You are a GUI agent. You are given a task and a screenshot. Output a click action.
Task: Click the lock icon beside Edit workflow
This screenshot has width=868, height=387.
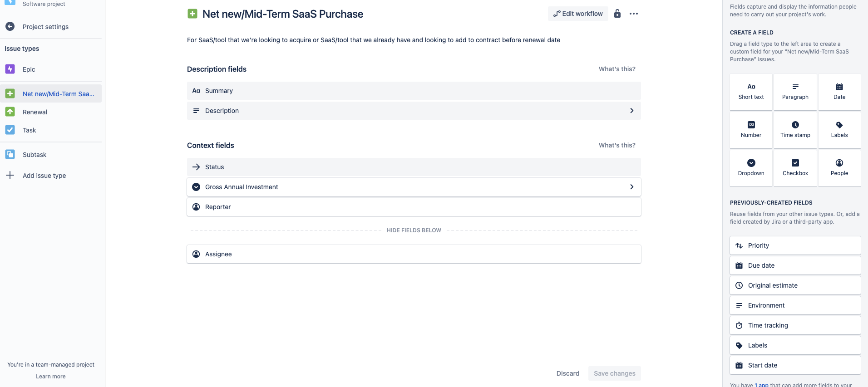coord(617,14)
